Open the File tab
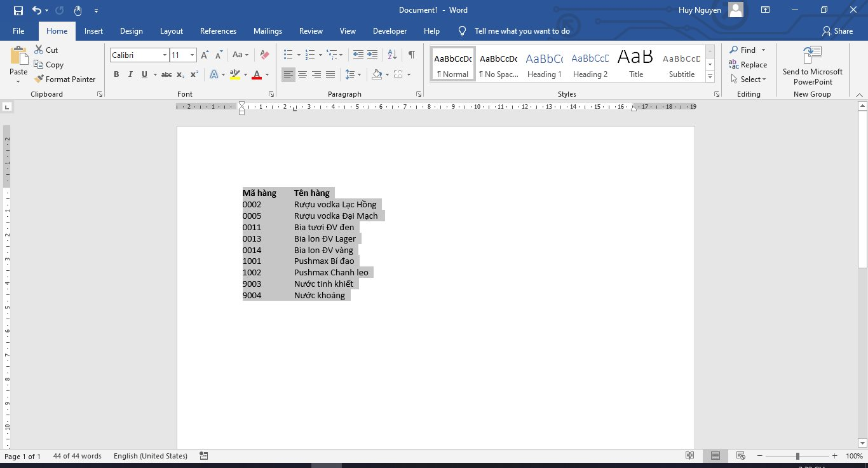Viewport: 868px width, 468px height. (x=18, y=31)
